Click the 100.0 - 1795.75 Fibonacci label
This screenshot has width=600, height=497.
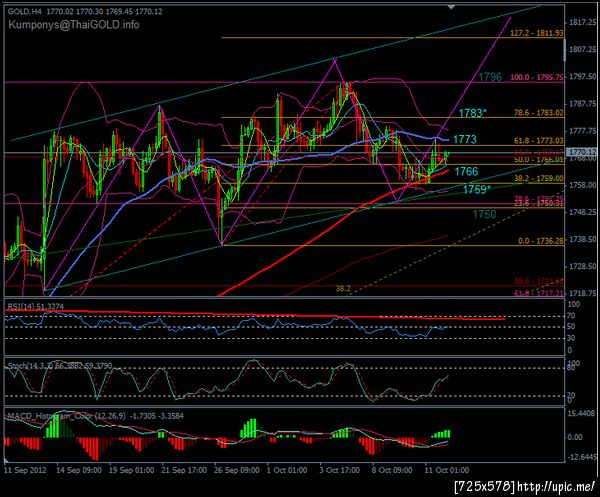537,77
